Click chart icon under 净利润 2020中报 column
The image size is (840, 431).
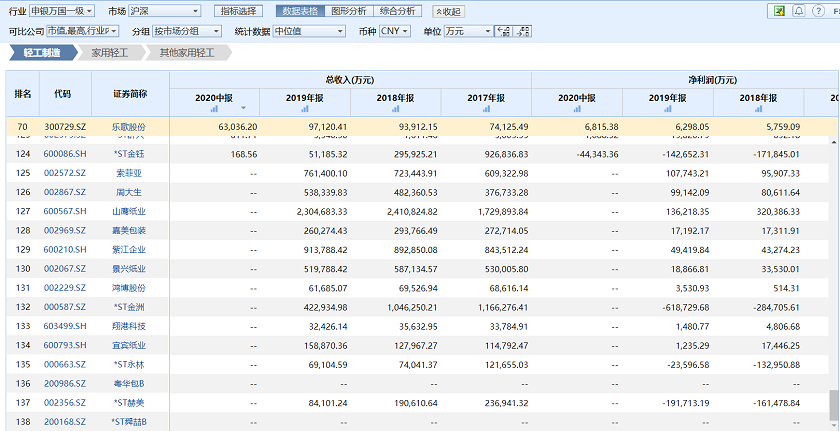tap(576, 108)
